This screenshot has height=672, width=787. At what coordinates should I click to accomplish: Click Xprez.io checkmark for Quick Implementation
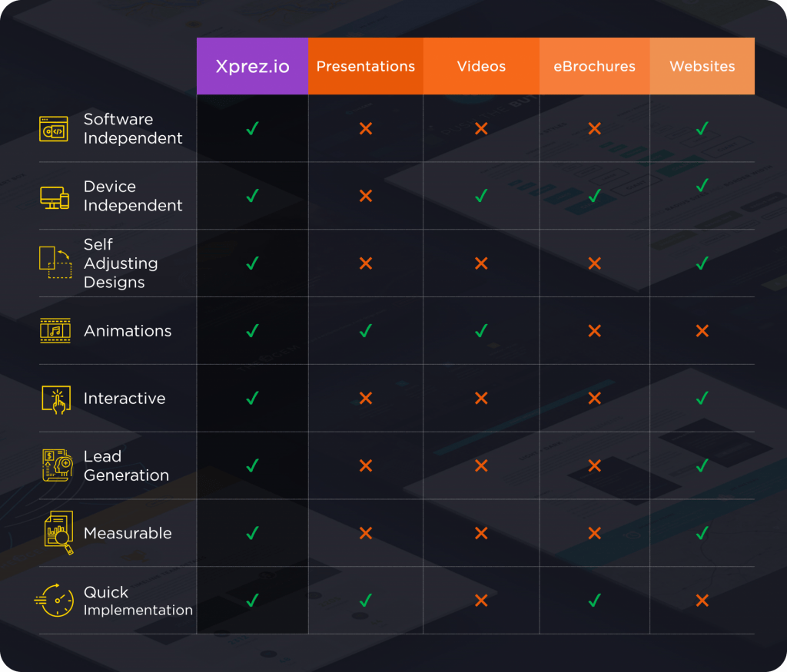pyautogui.click(x=252, y=601)
